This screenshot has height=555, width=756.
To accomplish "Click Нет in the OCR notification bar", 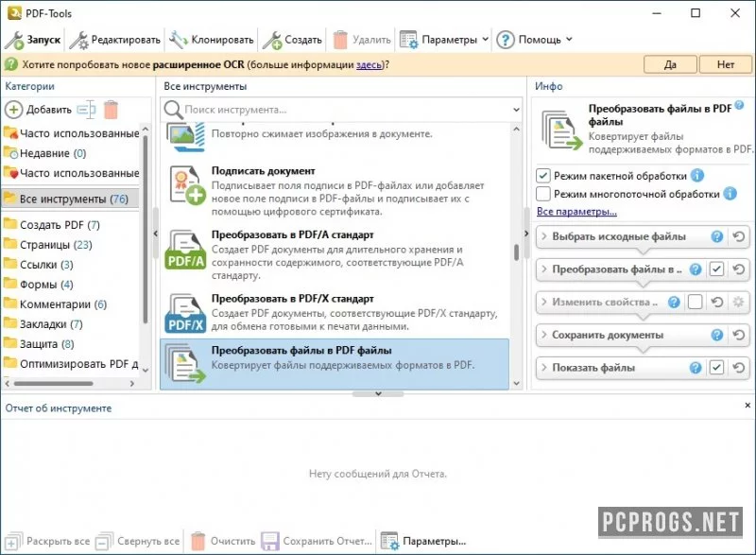I will click(x=725, y=64).
